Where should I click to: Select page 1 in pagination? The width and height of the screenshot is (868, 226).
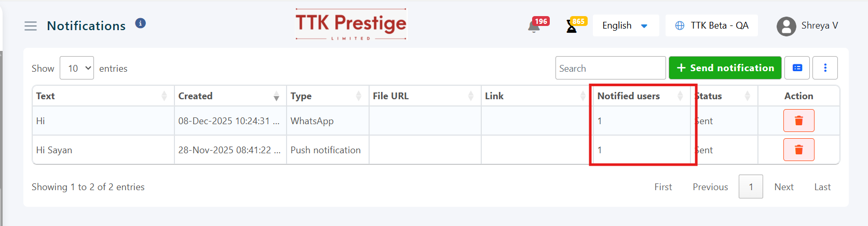[751, 187]
